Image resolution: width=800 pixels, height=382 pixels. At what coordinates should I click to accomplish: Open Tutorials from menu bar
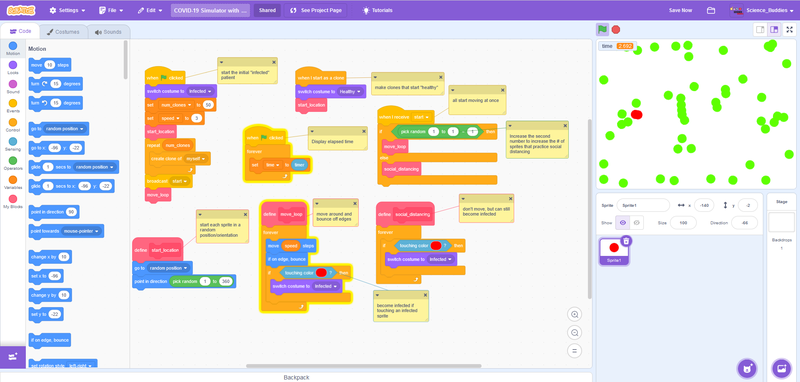click(x=378, y=10)
